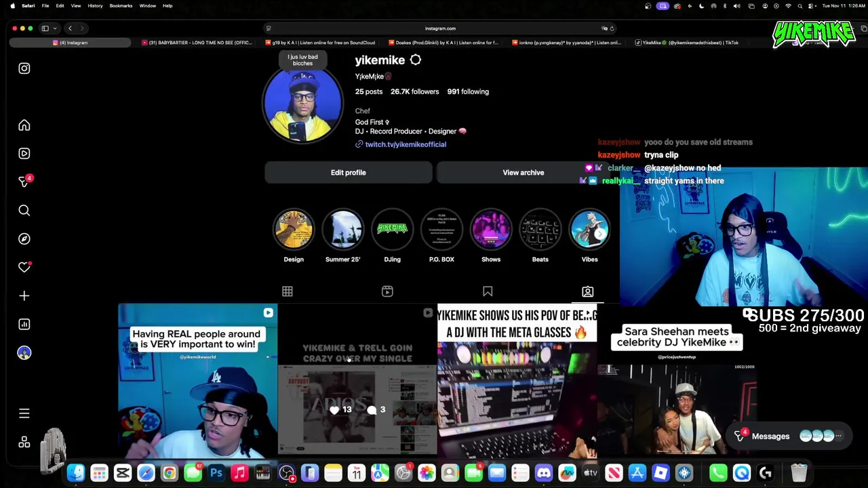Open Discord from the Dock
868x488 pixels.
pos(544,472)
